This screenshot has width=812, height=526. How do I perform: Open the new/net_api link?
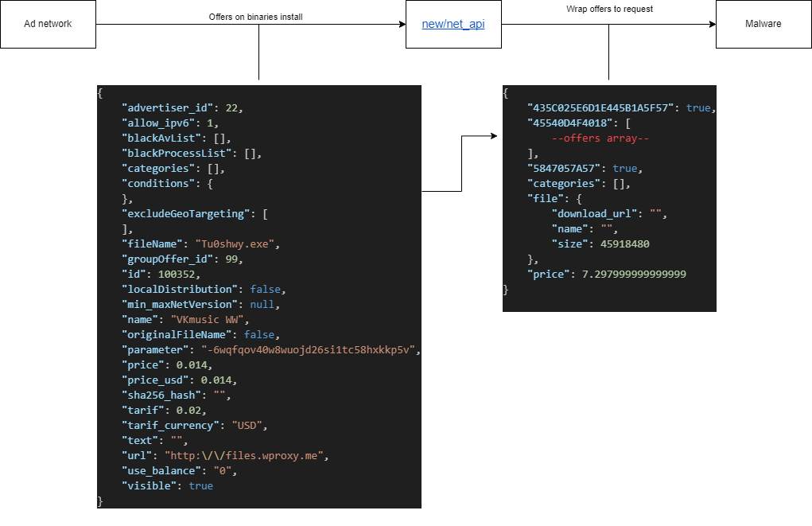pyautogui.click(x=453, y=24)
